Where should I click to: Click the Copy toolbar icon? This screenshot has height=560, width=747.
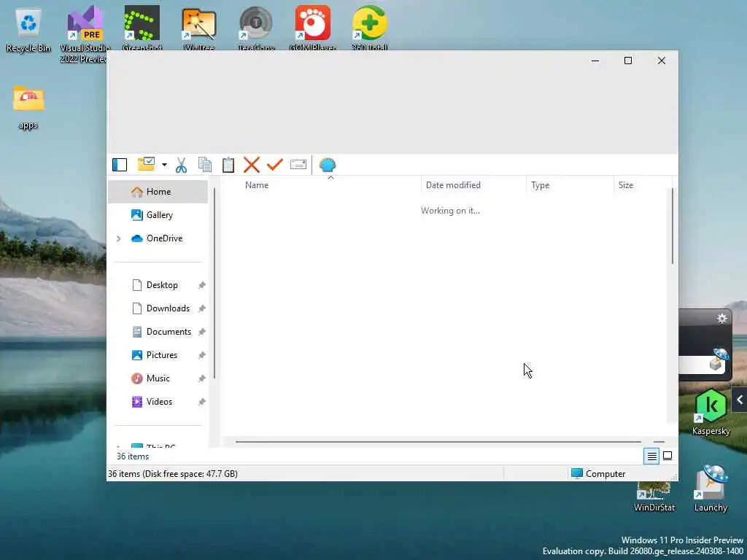[205, 165]
